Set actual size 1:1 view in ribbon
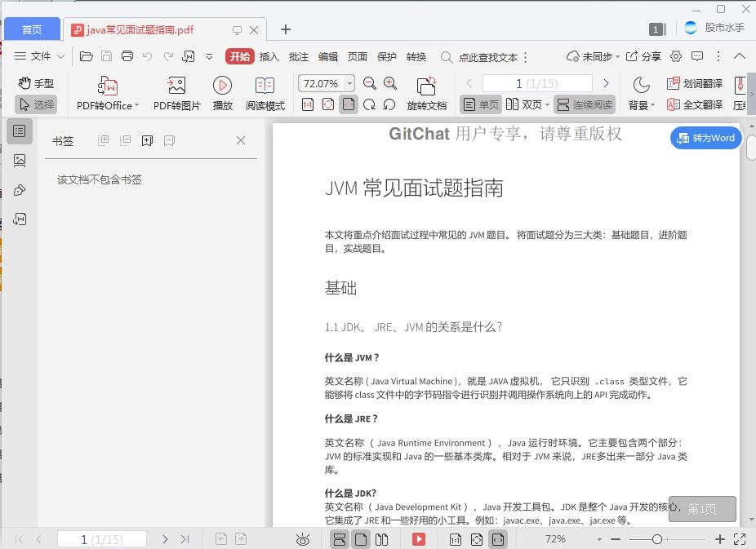756x549 pixels. click(x=308, y=104)
